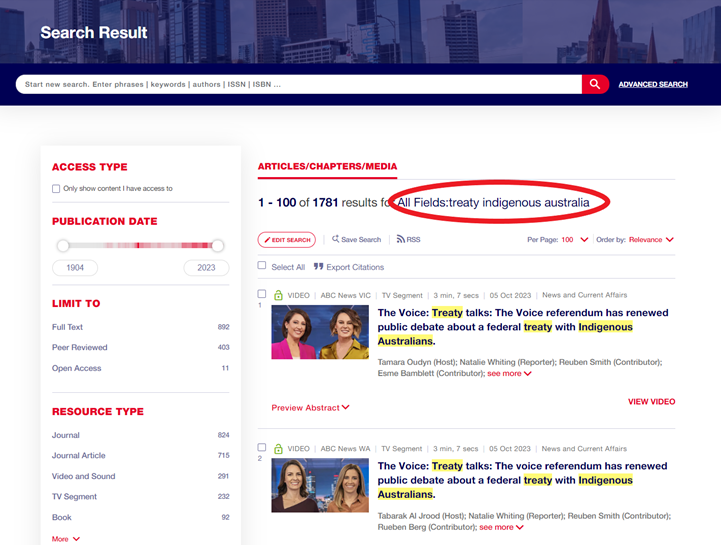
Task: Click the RSS feed icon
Action: (x=400, y=240)
